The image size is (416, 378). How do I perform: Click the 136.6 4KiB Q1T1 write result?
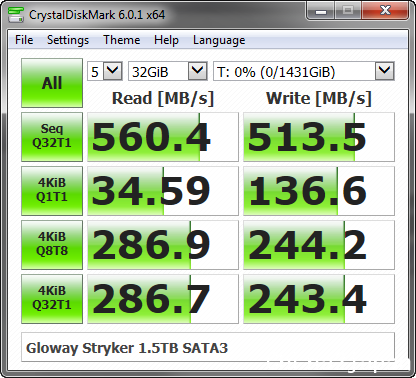(x=319, y=191)
